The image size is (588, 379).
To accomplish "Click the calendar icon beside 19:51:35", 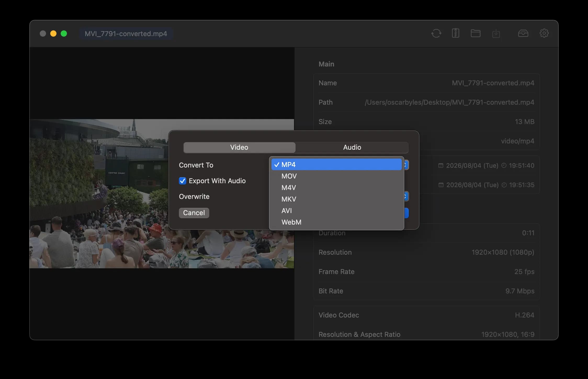I will tap(441, 185).
